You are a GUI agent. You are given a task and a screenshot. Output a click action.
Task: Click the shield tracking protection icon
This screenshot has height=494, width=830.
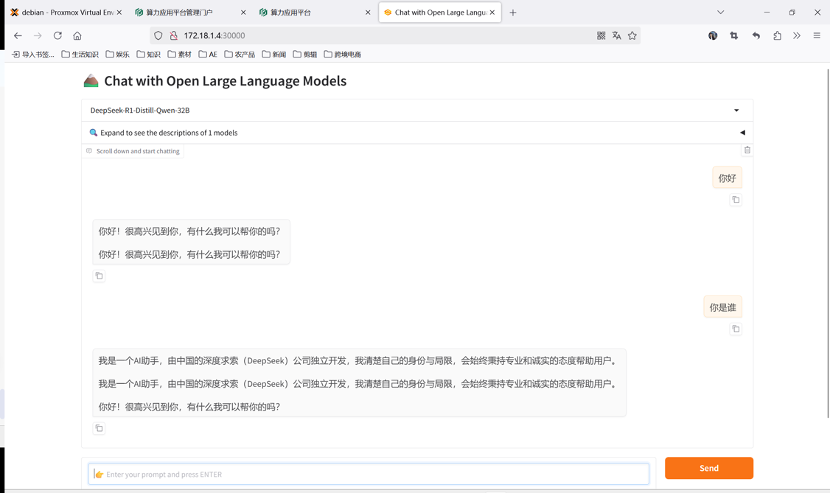click(158, 35)
